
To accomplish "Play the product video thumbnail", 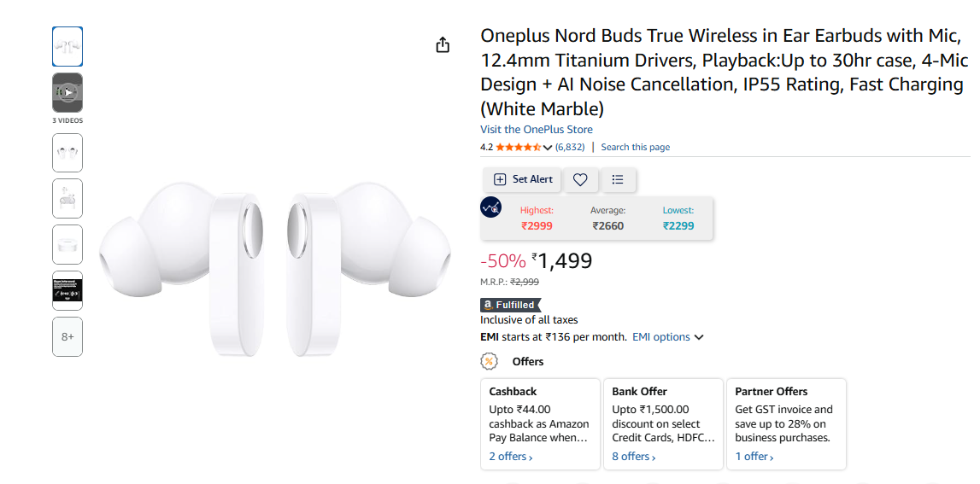I will pyautogui.click(x=67, y=92).
